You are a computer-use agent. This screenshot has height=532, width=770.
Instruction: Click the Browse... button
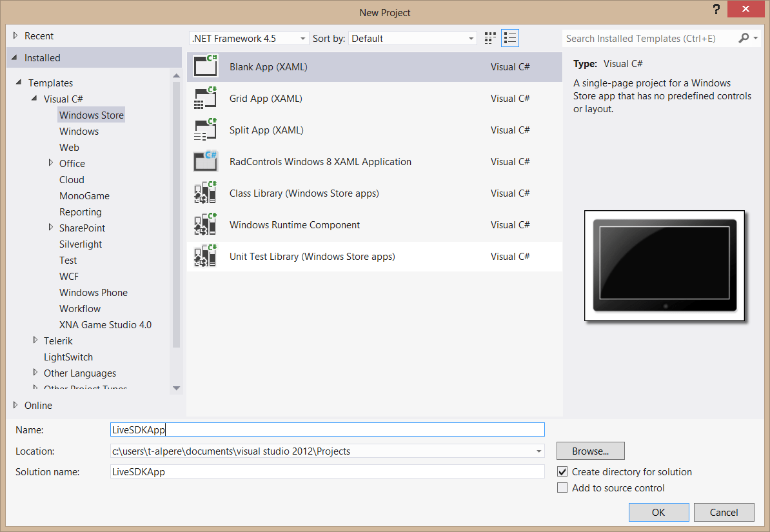590,451
